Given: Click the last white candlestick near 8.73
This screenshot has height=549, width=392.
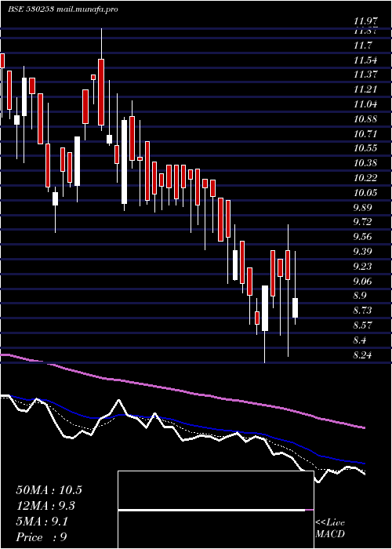Looking at the screenshot, I should coord(295,307).
